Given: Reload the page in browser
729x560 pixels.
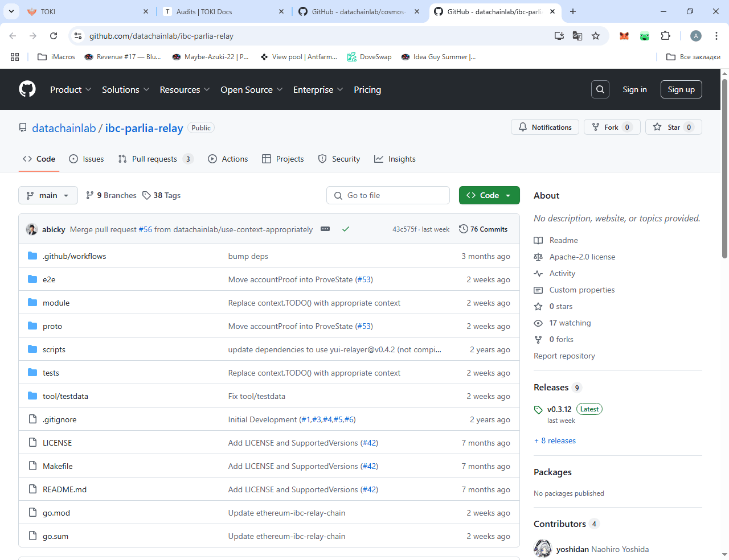Looking at the screenshot, I should (x=54, y=36).
